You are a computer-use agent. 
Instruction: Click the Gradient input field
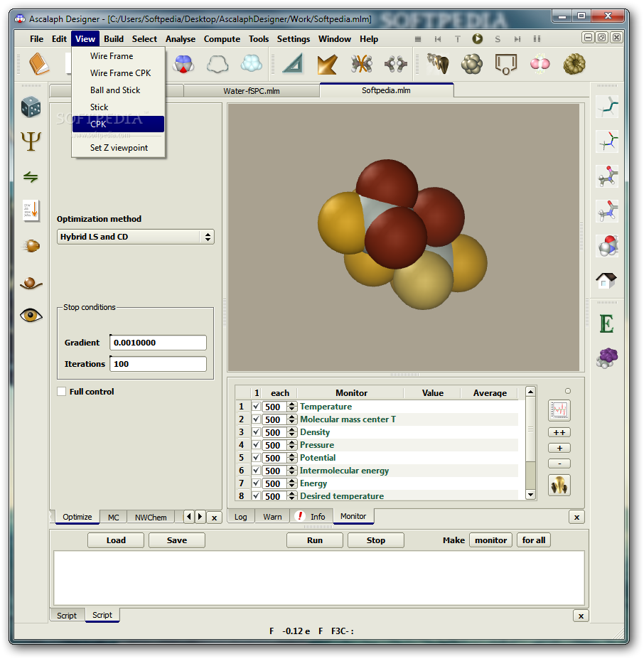click(x=158, y=343)
